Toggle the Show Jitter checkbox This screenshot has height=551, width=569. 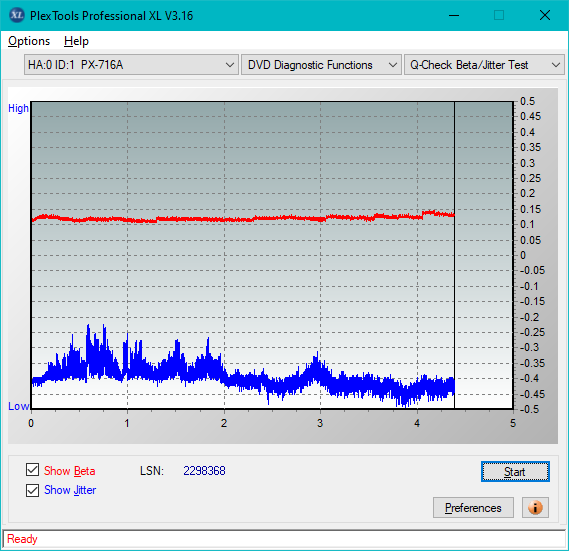point(32,490)
